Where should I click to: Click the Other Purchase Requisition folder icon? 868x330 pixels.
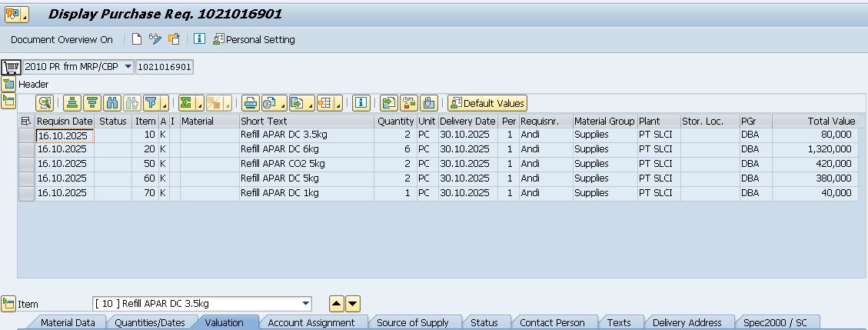[175, 39]
